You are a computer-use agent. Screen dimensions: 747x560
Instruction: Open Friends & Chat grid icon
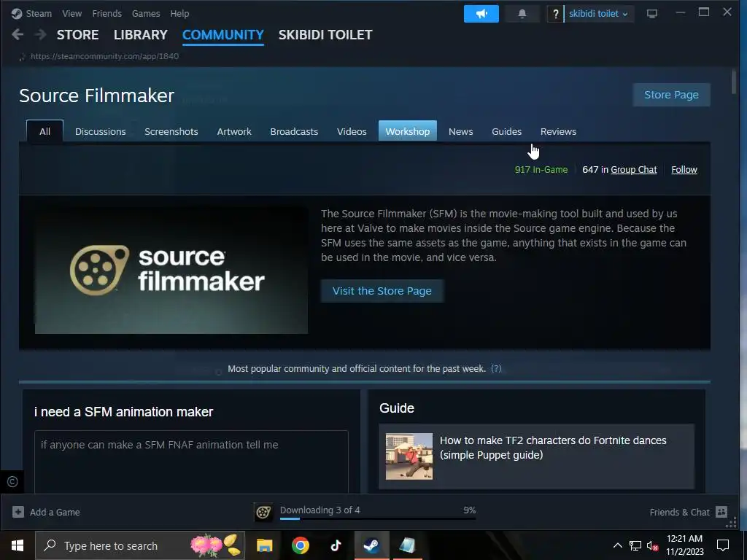[x=721, y=512]
